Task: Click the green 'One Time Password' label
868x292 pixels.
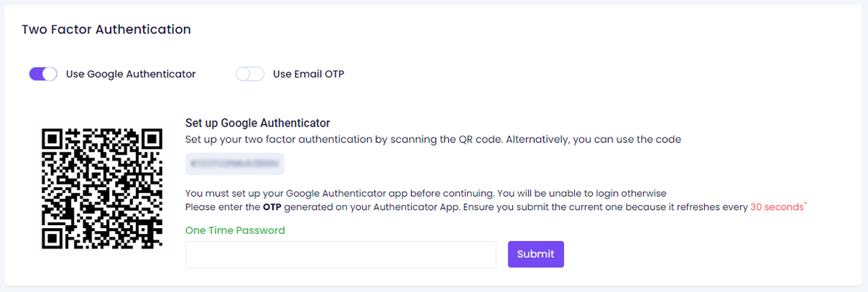Action: (x=235, y=230)
